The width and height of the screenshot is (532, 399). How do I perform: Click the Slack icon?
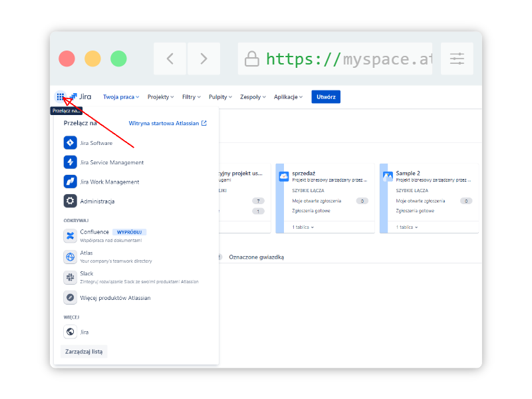(70, 277)
